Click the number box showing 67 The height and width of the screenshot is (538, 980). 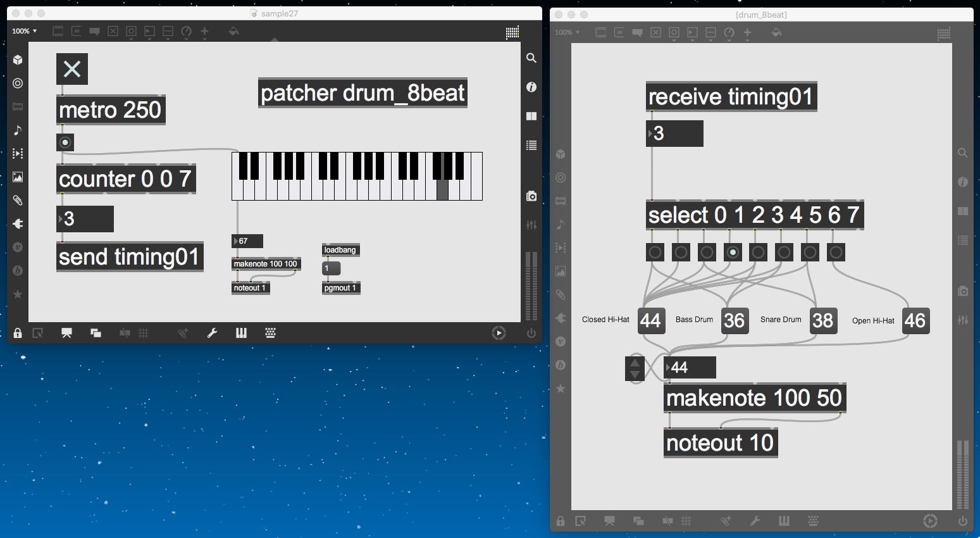pyautogui.click(x=247, y=241)
